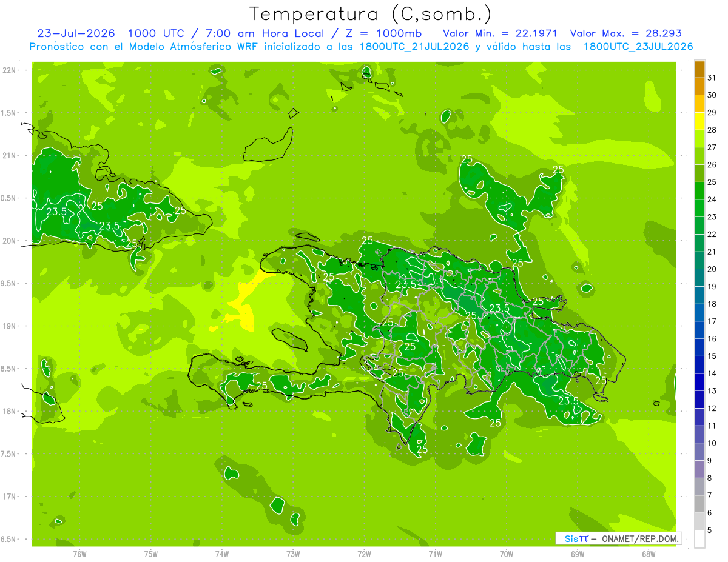Click the legend value 22
Image resolution: width=728 pixels, height=562 pixels.
pyautogui.click(x=712, y=234)
